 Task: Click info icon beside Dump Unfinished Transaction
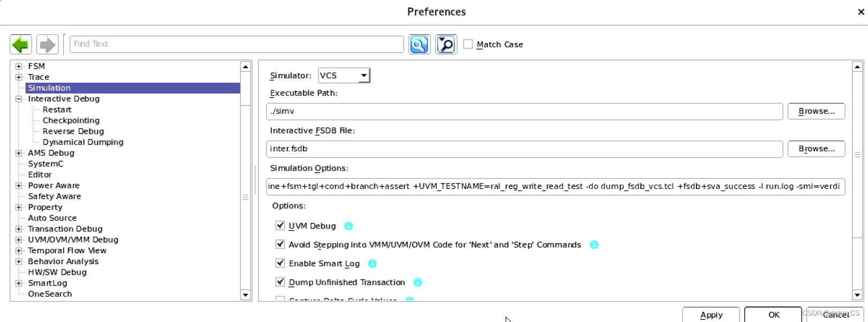(x=418, y=282)
